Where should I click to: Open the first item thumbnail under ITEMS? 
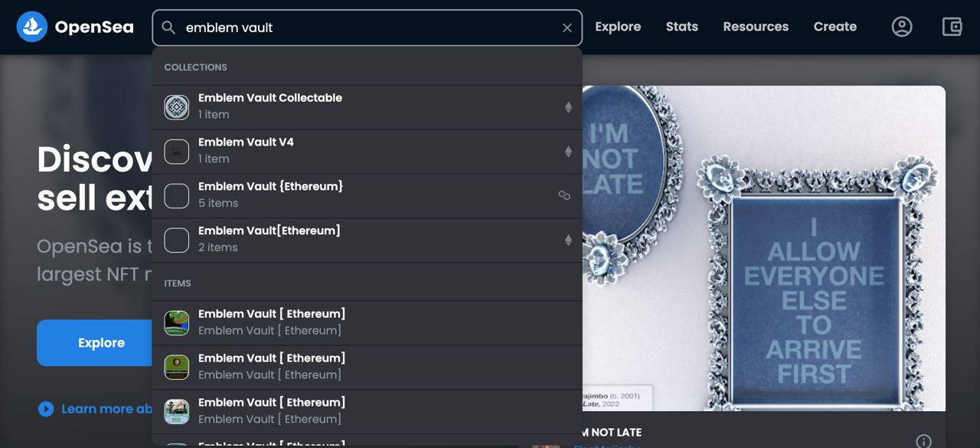[x=177, y=323]
